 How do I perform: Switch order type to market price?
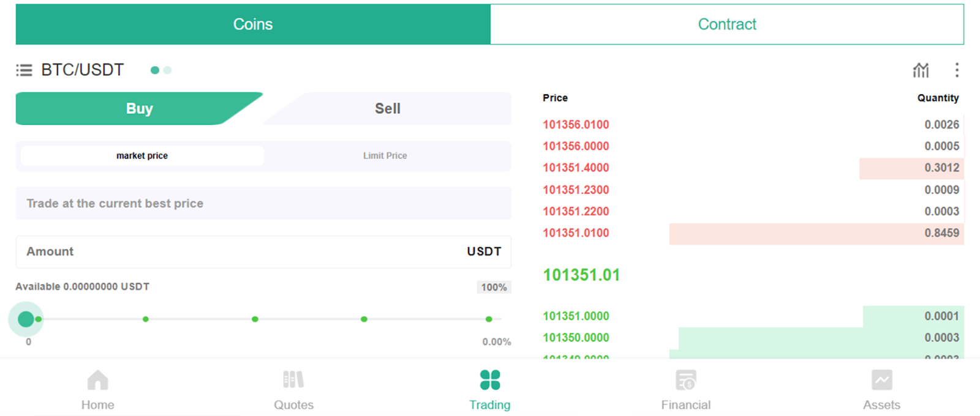[x=142, y=156]
